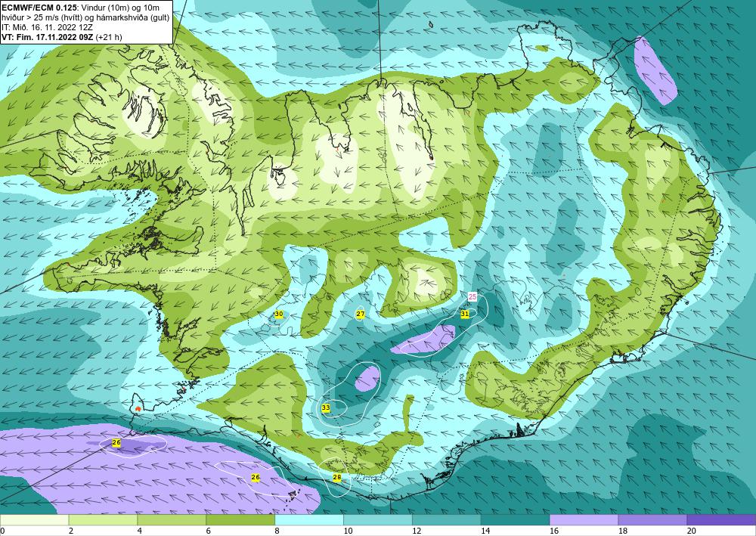
Task: Click the 10–12 m/s light teal swatch
Action: (x=377, y=520)
